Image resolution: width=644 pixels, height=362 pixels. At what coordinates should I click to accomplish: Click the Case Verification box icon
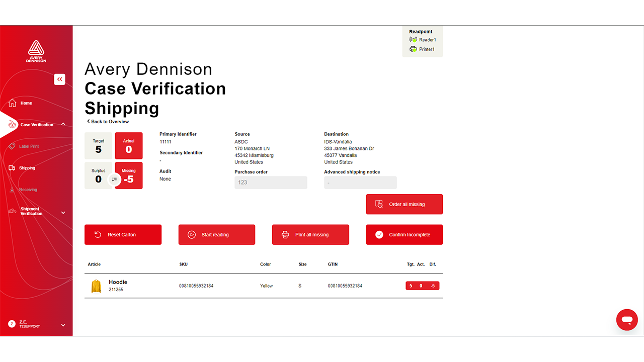point(13,125)
